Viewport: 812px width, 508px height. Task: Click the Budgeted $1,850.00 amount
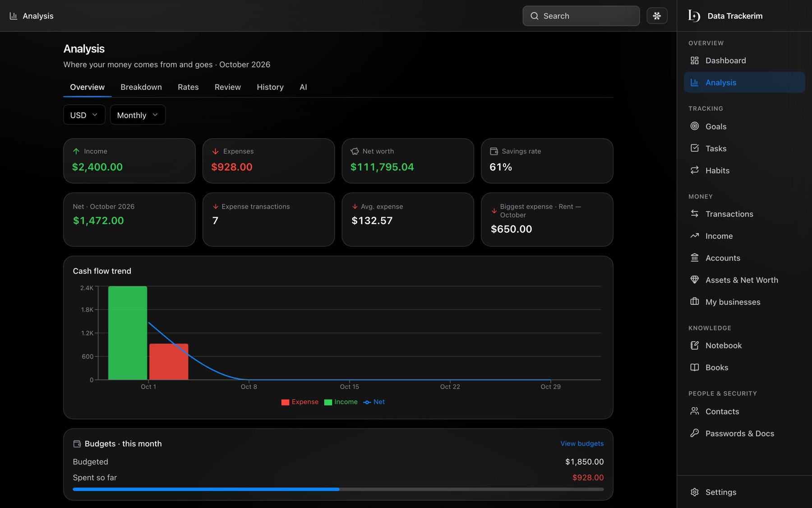584,461
